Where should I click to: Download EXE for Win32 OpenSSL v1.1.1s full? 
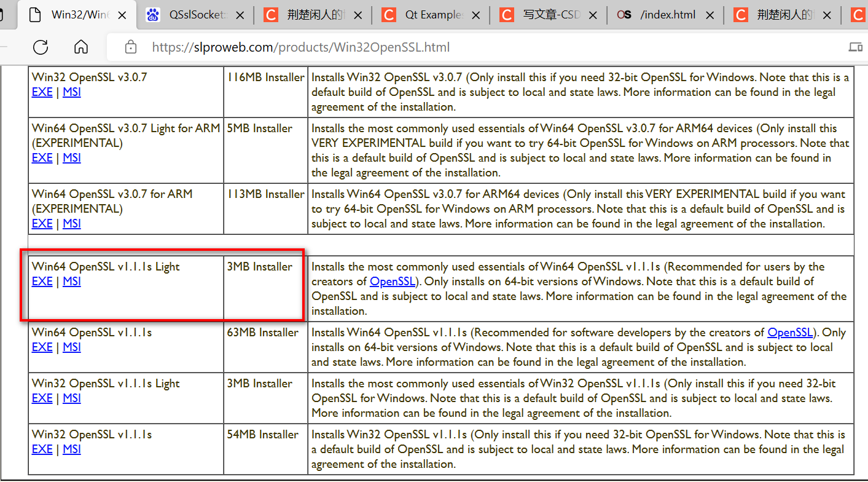(42, 449)
